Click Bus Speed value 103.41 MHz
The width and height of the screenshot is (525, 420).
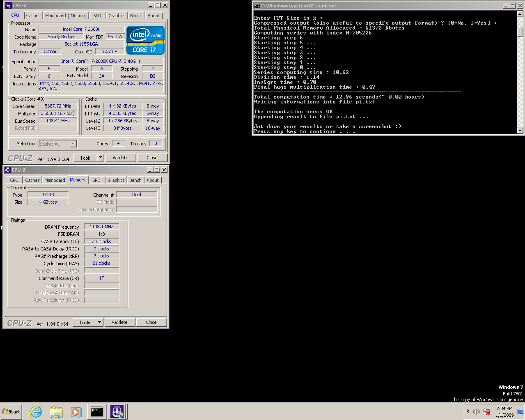pyautogui.click(x=58, y=121)
